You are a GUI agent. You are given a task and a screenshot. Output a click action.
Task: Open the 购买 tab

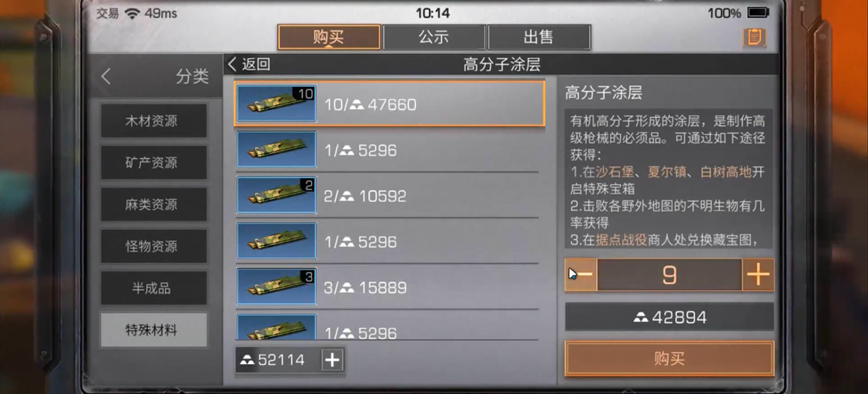point(329,37)
